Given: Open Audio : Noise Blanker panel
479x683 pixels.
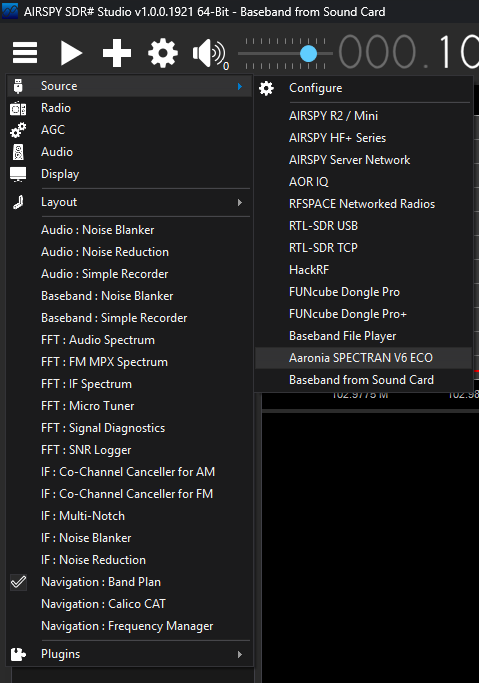Looking at the screenshot, I should coord(130,230).
